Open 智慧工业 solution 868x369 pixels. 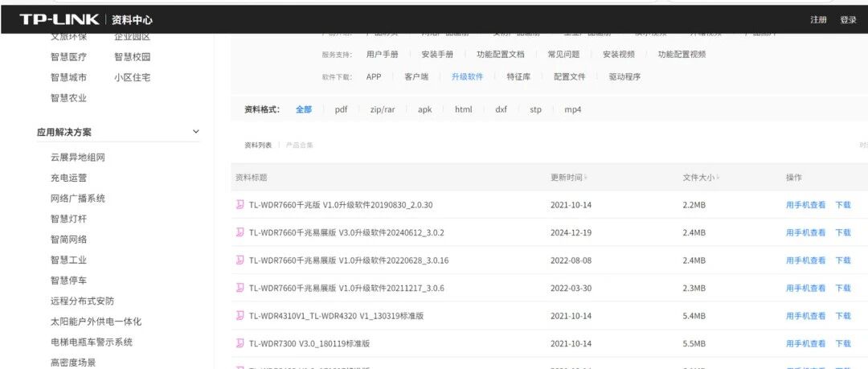coord(68,260)
